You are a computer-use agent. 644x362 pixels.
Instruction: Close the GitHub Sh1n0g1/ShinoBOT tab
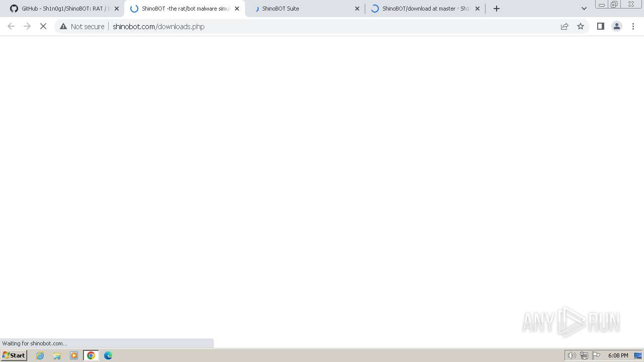(x=117, y=9)
